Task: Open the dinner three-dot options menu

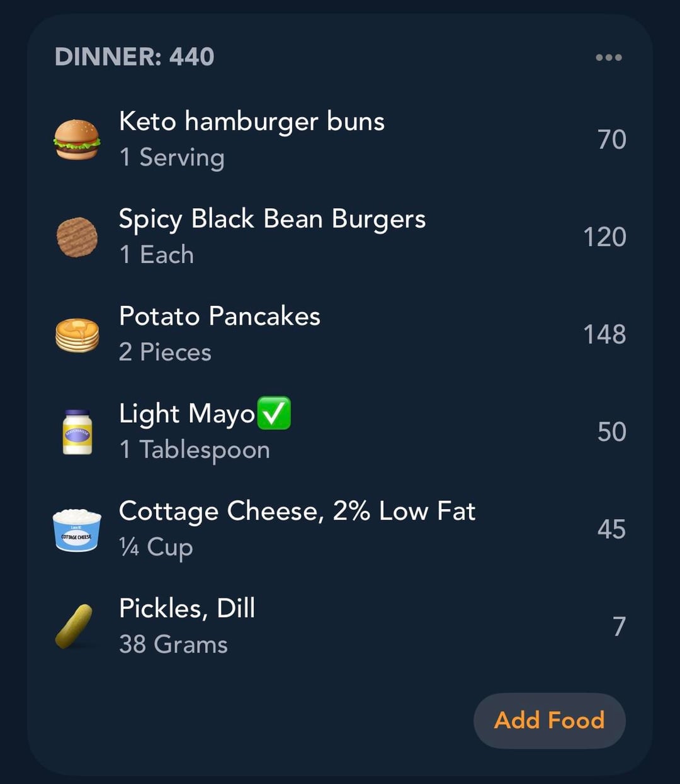Action: [608, 58]
